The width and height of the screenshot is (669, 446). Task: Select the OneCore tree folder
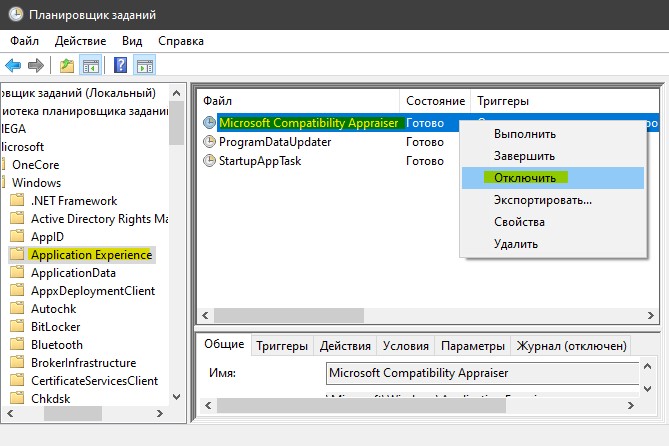tap(35, 164)
